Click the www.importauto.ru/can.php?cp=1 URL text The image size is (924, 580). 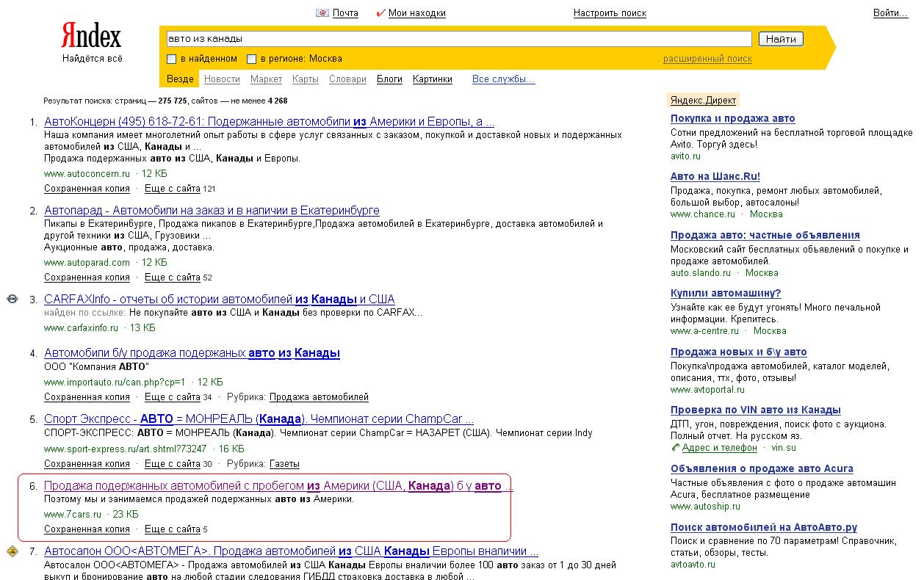[x=115, y=383]
